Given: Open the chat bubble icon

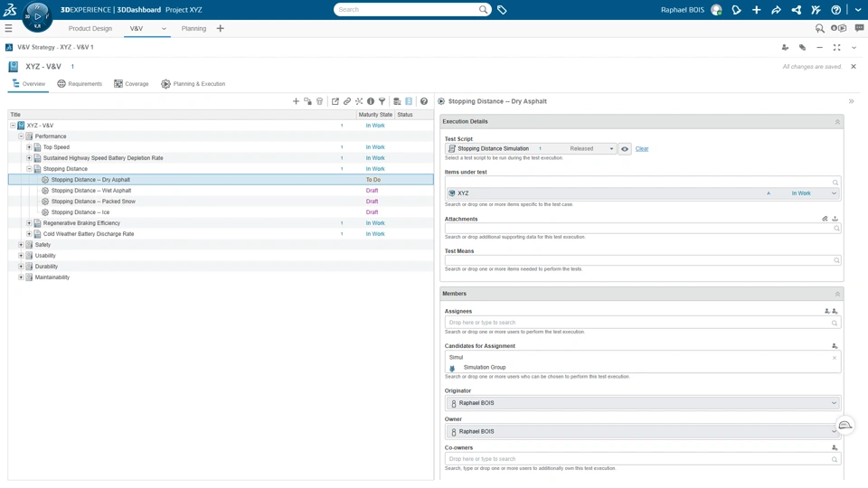Looking at the screenshot, I should tap(859, 28).
